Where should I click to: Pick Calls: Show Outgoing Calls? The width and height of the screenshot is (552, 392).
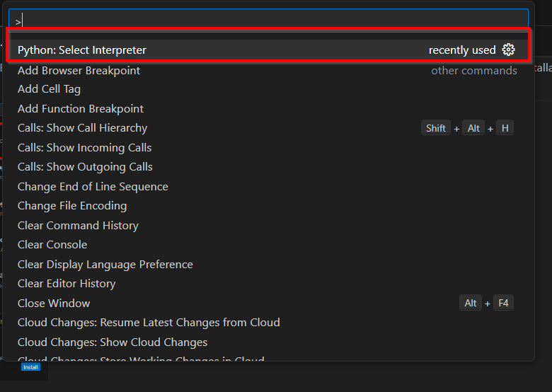(x=268, y=167)
